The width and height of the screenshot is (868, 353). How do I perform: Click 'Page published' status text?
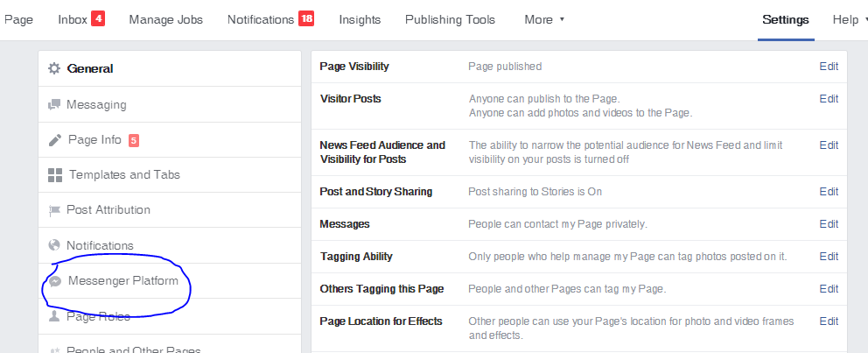coord(505,67)
